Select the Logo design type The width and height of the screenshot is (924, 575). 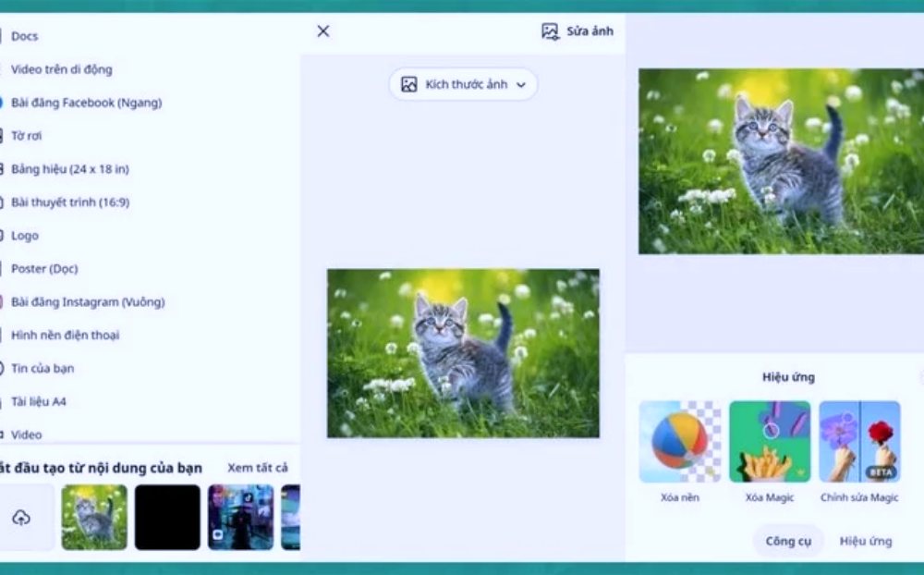click(25, 236)
